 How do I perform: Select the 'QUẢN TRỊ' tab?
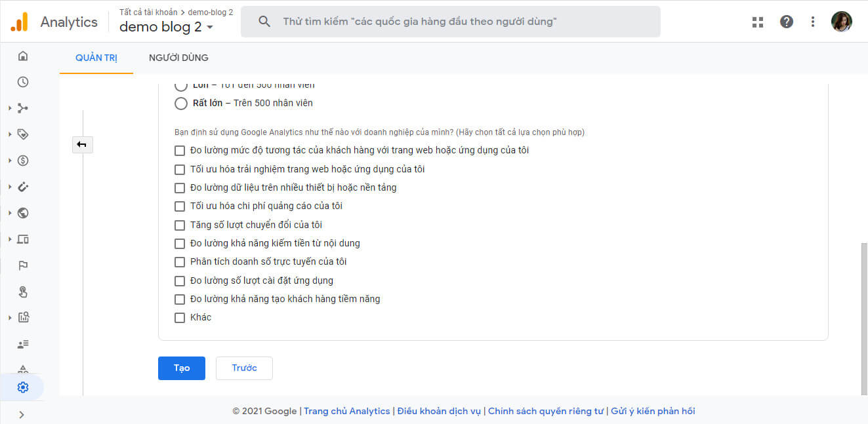pyautogui.click(x=96, y=58)
